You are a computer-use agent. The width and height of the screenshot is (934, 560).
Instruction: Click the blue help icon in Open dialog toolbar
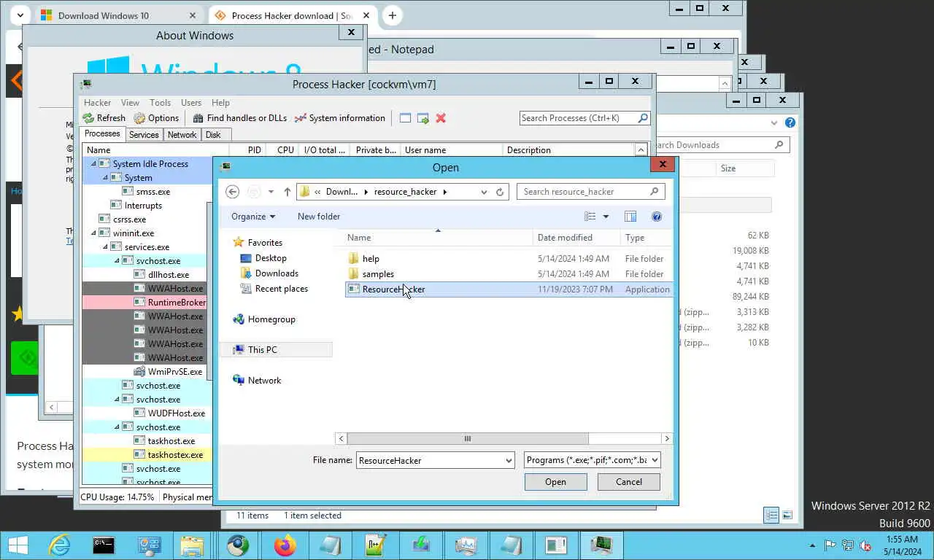point(657,217)
